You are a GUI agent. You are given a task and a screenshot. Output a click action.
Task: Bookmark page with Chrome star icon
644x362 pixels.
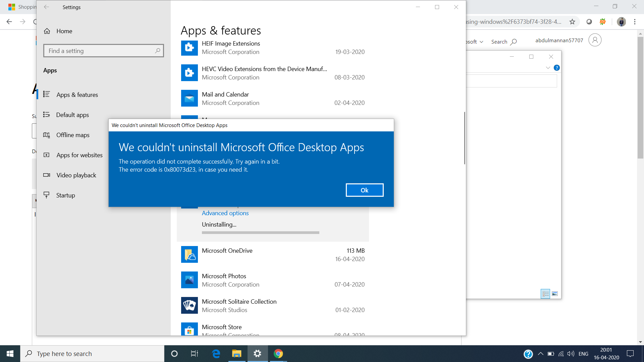(x=572, y=22)
